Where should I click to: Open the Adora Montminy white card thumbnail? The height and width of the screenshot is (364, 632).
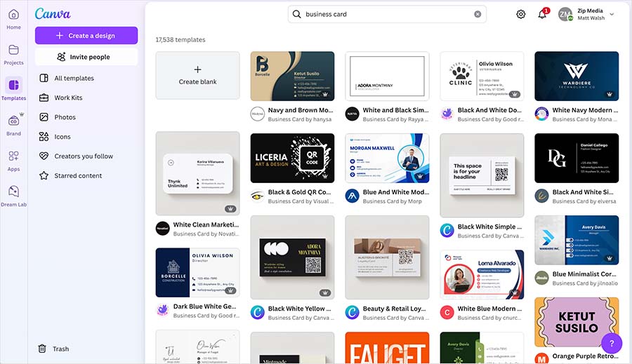click(x=387, y=76)
